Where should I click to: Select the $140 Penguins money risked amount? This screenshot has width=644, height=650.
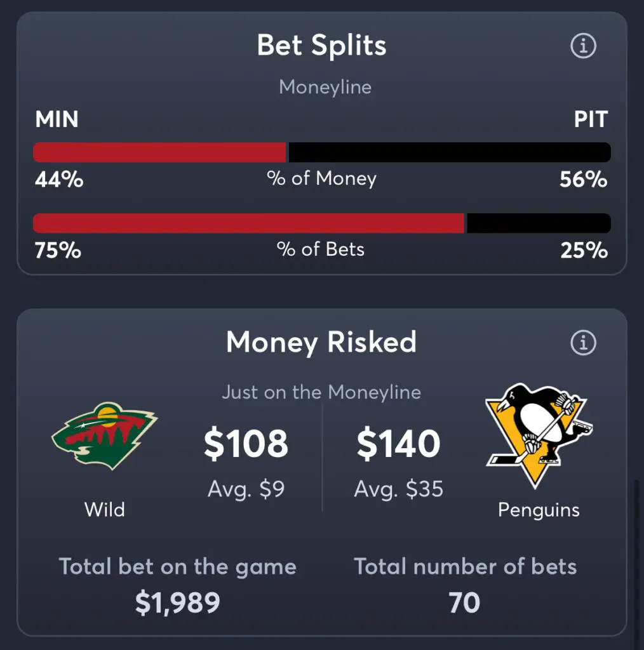pyautogui.click(x=398, y=444)
